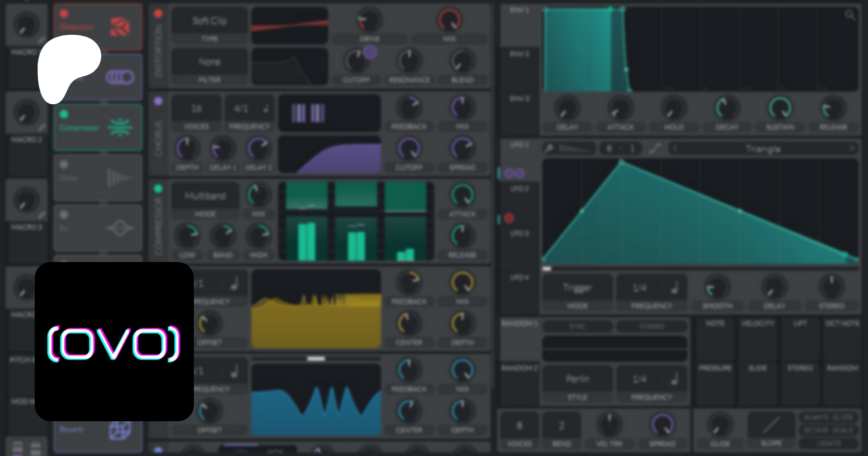
Task: Switch to the LFO 4 tab
Action: (519, 277)
